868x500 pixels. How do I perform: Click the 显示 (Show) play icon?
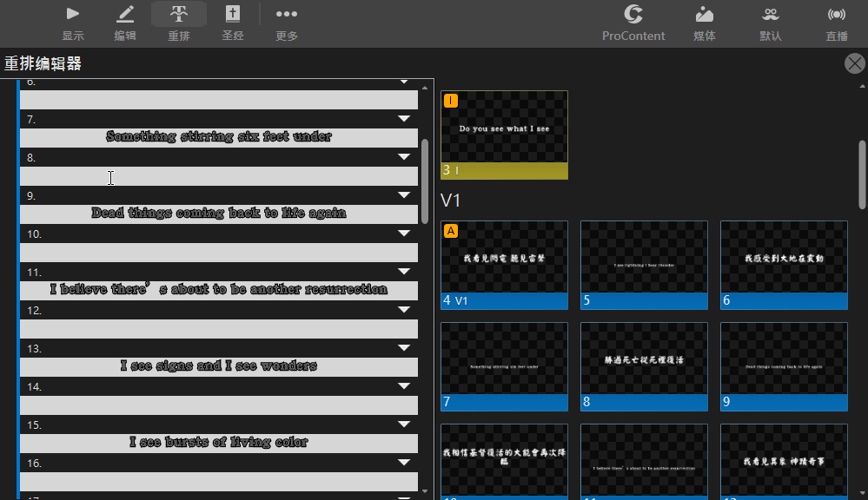73,14
